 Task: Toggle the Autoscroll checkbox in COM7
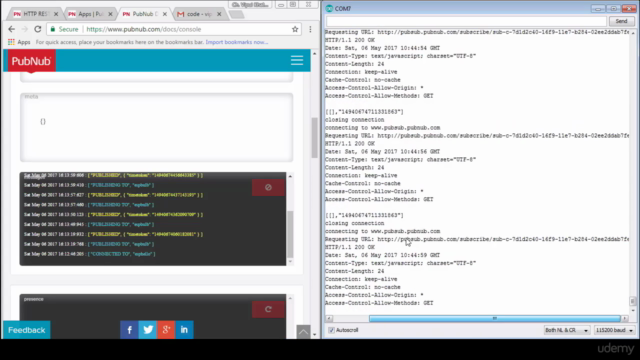coord(331,330)
